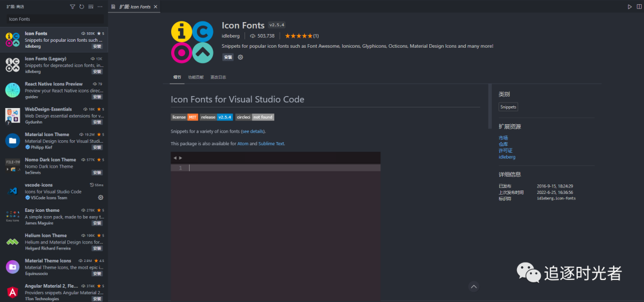
Task: Select Material Icon Theme extension
Action: (54, 140)
